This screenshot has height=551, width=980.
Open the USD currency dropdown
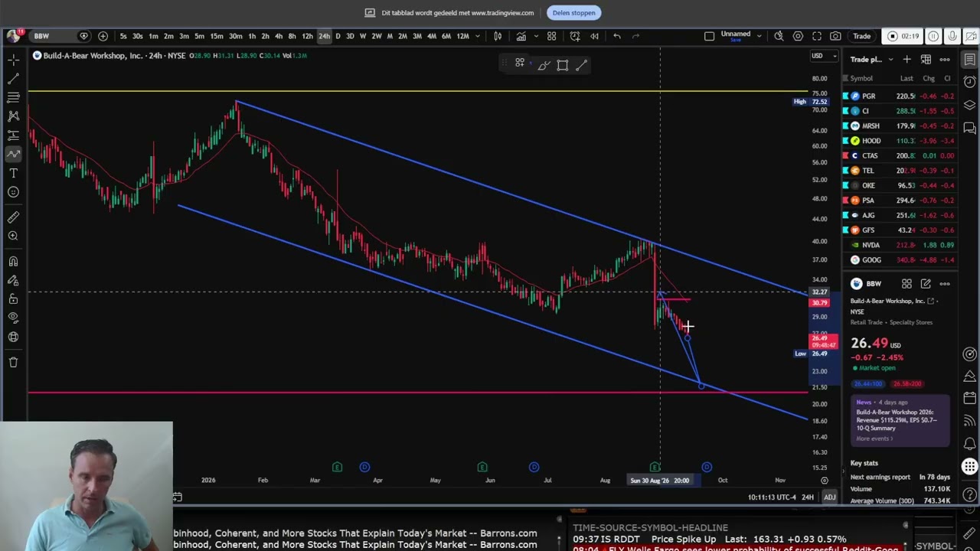[x=824, y=55]
